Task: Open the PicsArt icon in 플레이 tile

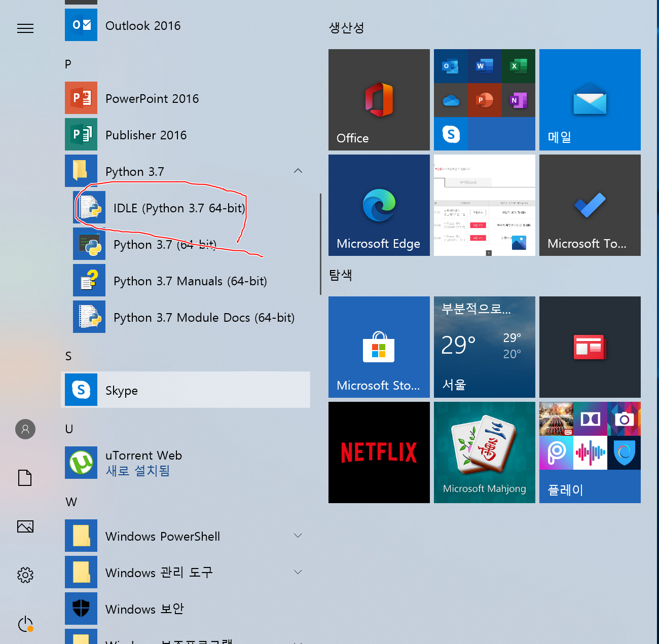Action: tap(556, 452)
